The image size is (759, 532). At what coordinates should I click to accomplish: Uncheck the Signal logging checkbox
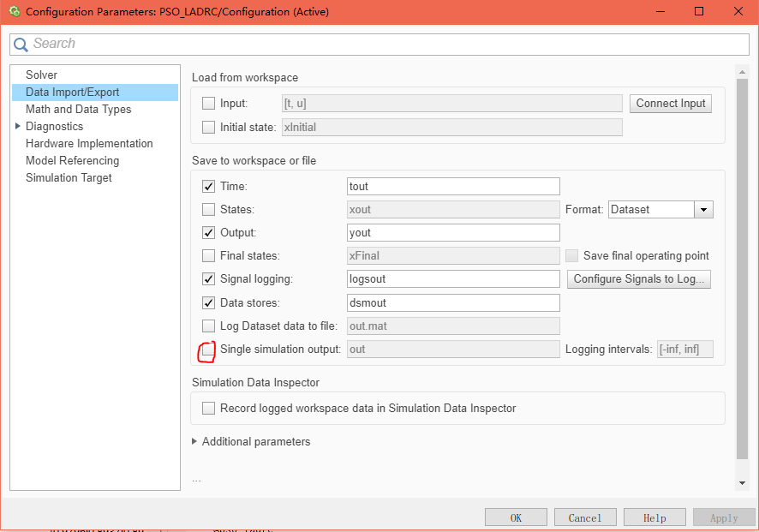pos(209,278)
